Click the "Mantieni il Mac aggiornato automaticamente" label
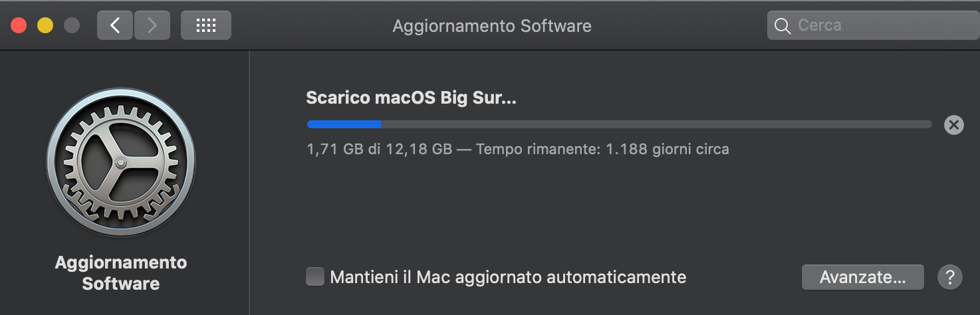Viewport: 980px width, 315px height. click(508, 276)
